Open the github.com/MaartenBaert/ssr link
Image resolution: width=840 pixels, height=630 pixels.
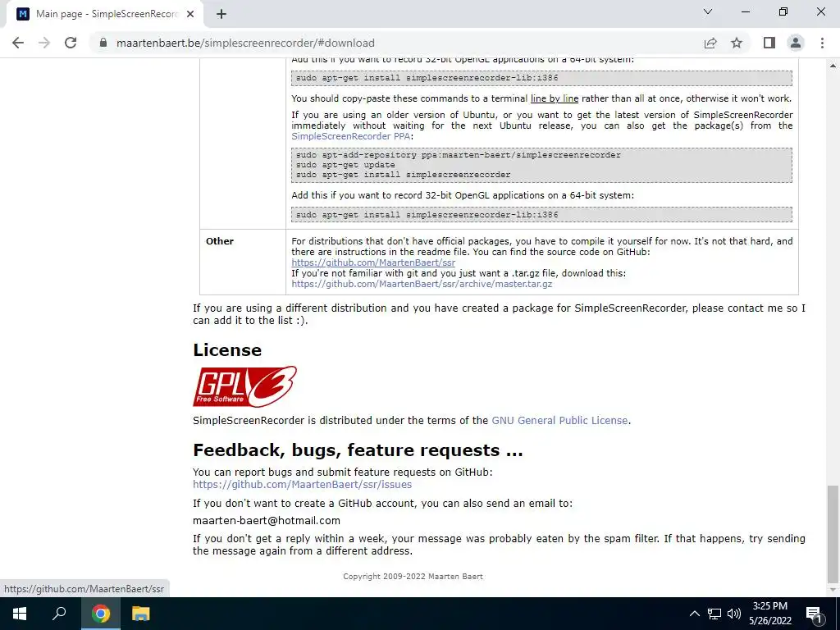tap(373, 262)
